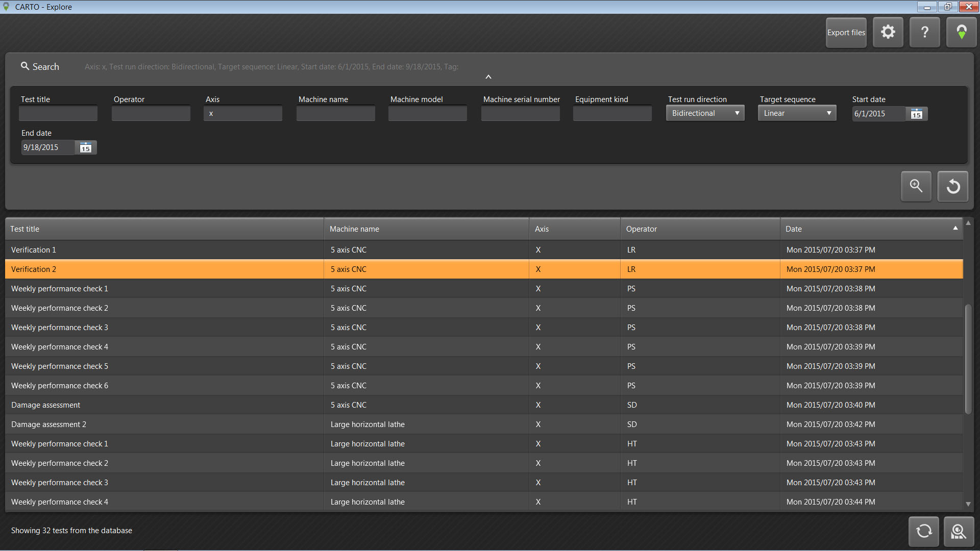Screen dimensions: 980x551
Task: Click into the Operator filter field
Action: pyautogui.click(x=151, y=113)
